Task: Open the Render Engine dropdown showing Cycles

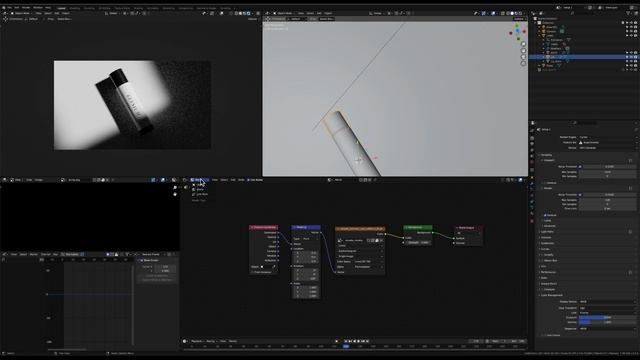Action: pos(607,137)
